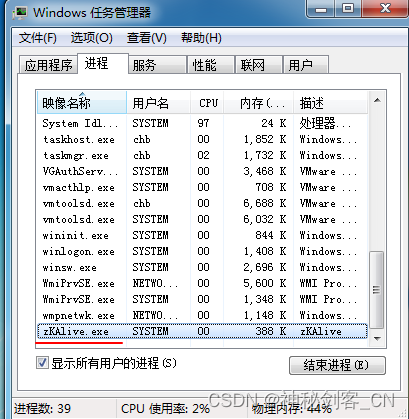Select the zKAlive.exe process
409x419 pixels.
202,331
